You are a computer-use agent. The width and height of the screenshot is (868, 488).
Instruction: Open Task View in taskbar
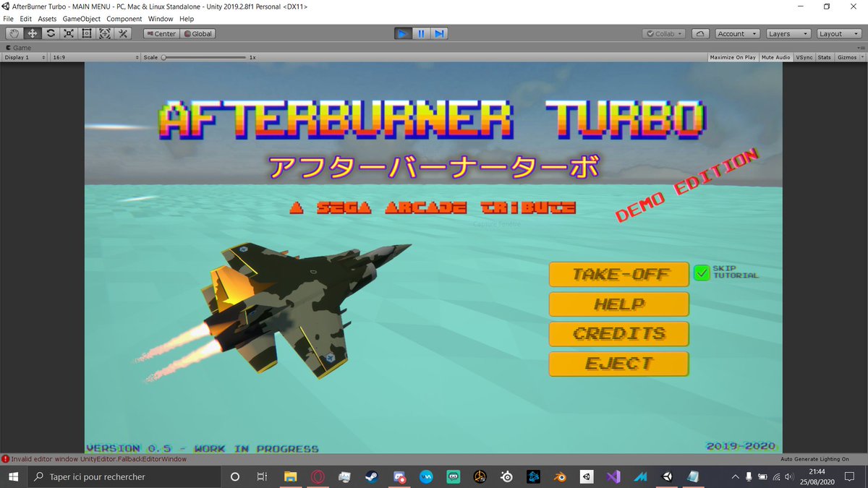[x=262, y=476]
